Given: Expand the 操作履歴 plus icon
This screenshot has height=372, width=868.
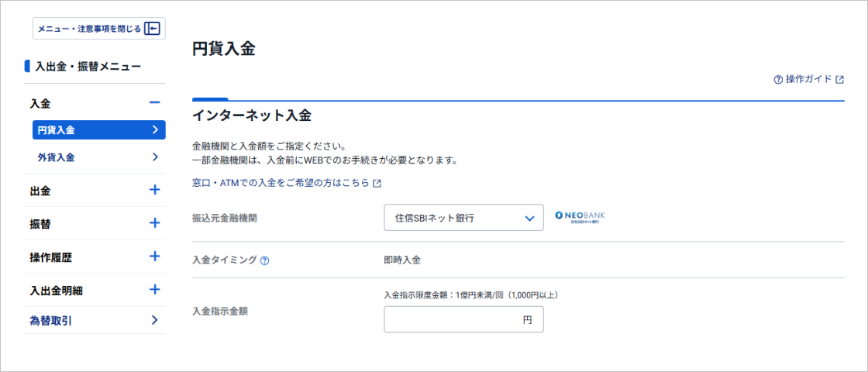Looking at the screenshot, I should (154, 257).
